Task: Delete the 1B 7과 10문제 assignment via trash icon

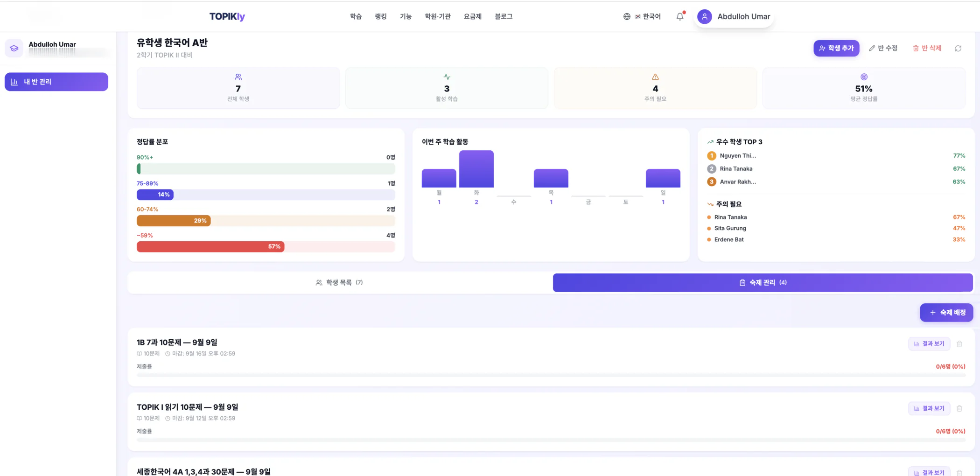Action: 959,344
